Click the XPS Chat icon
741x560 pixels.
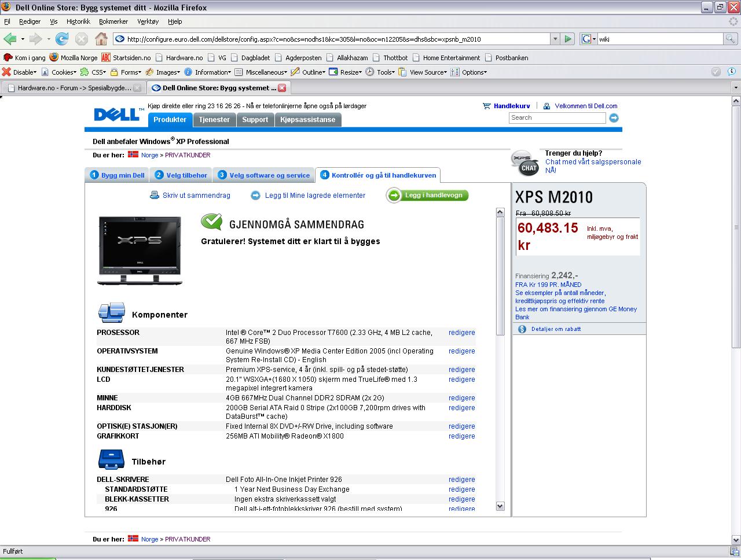[x=525, y=163]
